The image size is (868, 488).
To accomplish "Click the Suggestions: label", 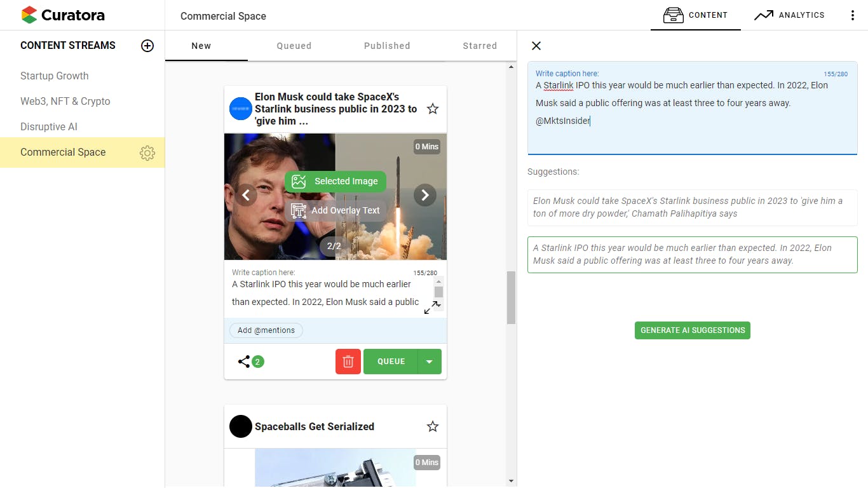I will click(553, 172).
